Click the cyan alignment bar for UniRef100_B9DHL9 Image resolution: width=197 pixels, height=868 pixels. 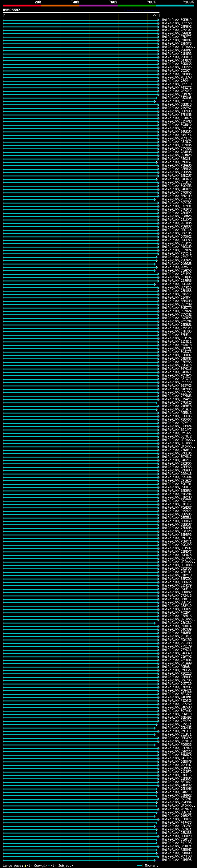tap(81, 20)
